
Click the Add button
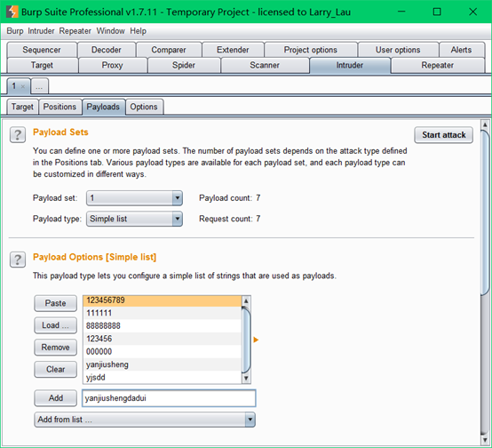56,398
